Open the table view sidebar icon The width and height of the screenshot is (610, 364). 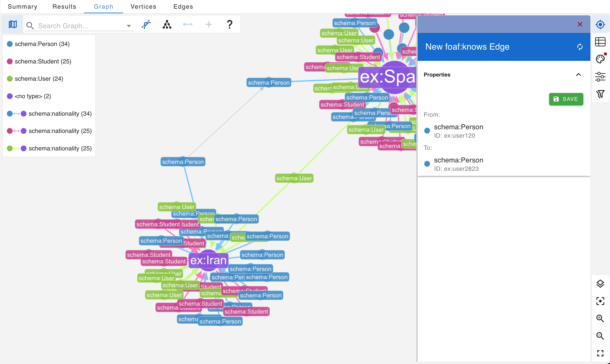coord(600,42)
